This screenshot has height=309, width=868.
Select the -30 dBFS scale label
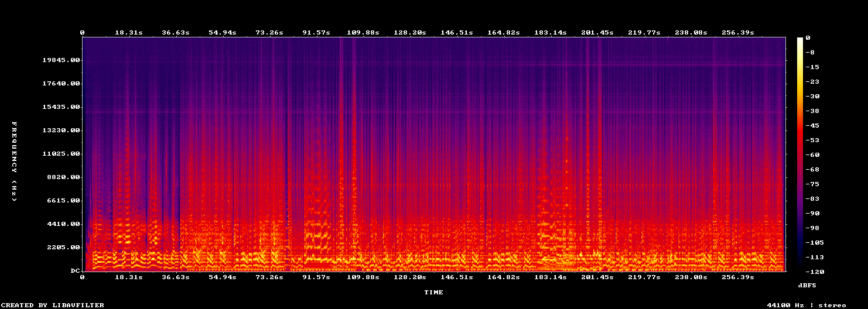pos(812,96)
